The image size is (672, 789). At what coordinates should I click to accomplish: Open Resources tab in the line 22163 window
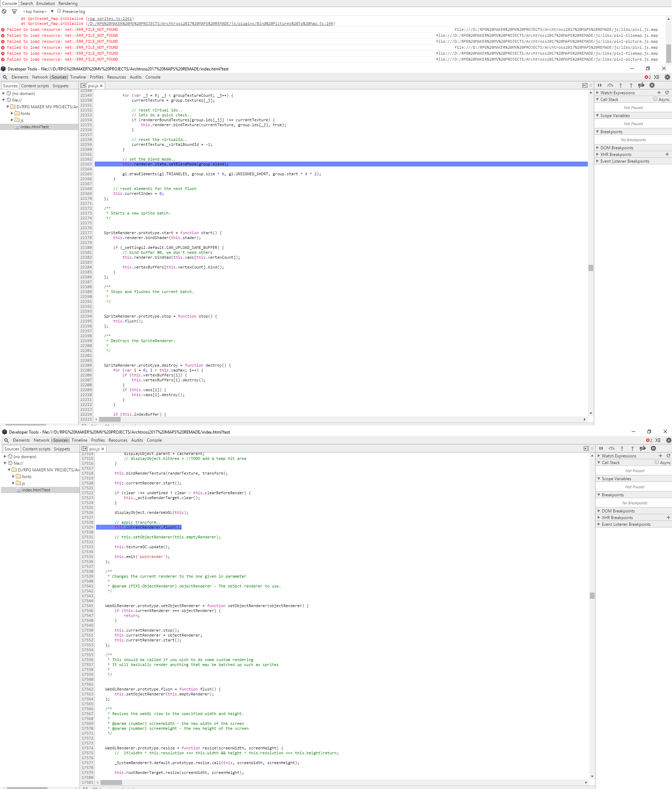pos(116,77)
